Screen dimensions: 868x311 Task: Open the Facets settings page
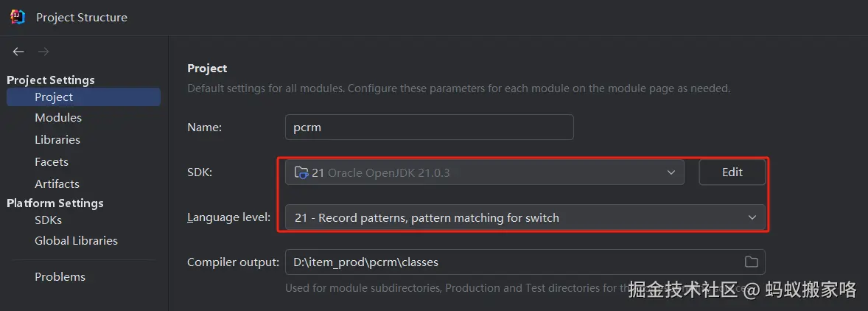click(x=52, y=162)
